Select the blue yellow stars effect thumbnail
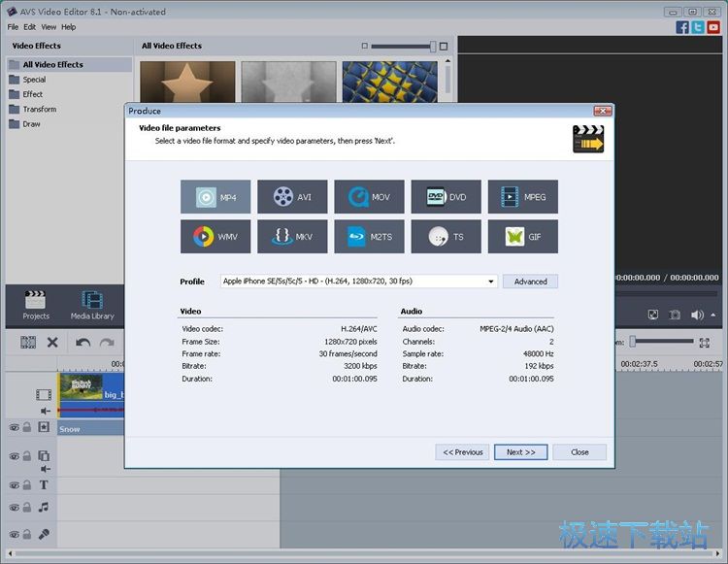The height and width of the screenshot is (564, 728). point(390,82)
